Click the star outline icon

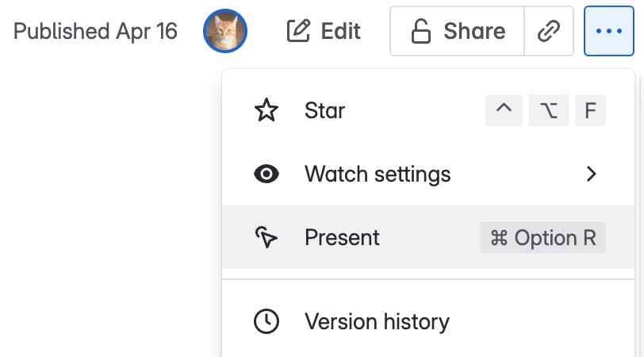(266, 110)
